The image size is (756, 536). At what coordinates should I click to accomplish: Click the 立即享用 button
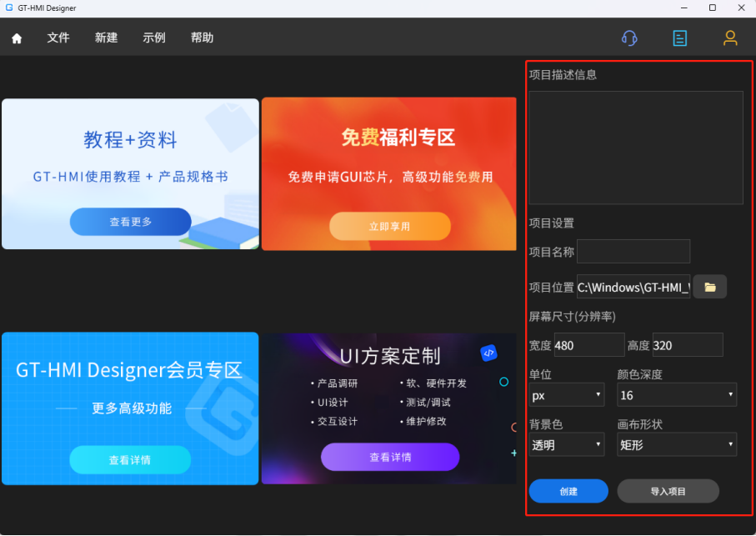pos(389,226)
